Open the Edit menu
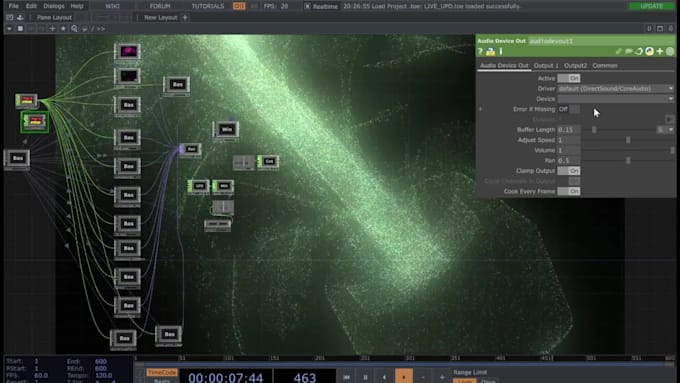Image resolution: width=680 pixels, height=383 pixels. (31, 6)
